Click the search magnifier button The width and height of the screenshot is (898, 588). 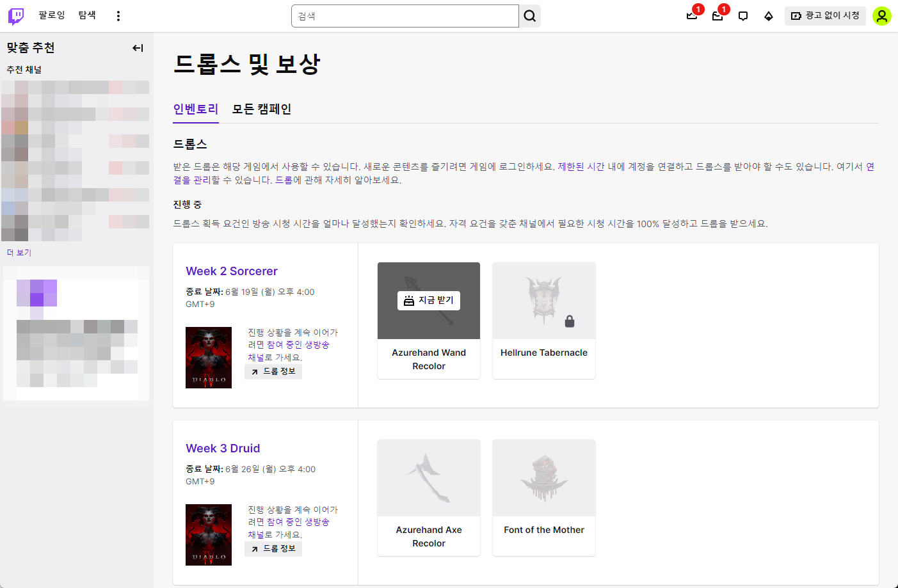530,16
